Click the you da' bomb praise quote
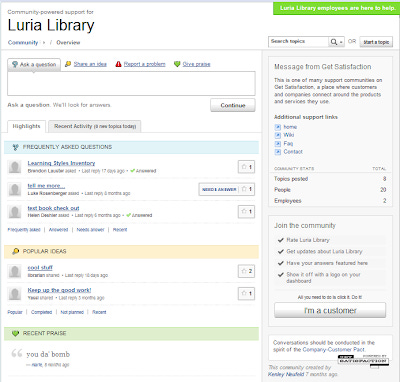Screen dimensions: 400x382 tap(48, 354)
